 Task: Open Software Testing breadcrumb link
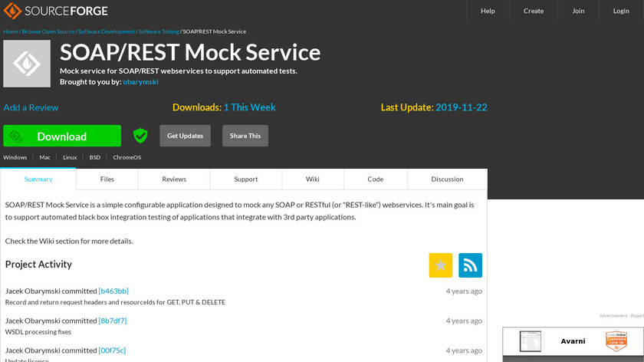click(x=159, y=31)
